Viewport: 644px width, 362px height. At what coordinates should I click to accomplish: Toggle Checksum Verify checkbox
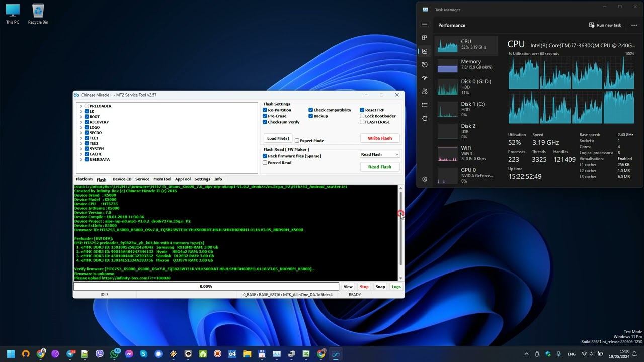click(x=265, y=122)
